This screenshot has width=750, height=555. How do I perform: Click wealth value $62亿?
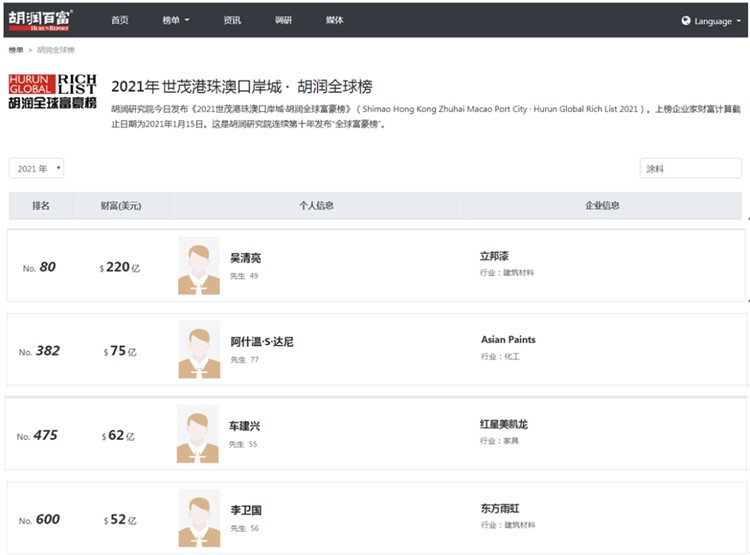118,435
